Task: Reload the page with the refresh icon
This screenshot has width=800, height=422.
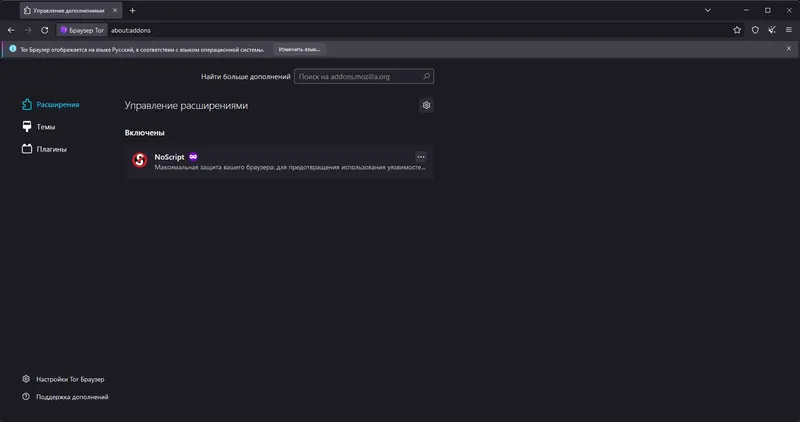Action: (44, 30)
